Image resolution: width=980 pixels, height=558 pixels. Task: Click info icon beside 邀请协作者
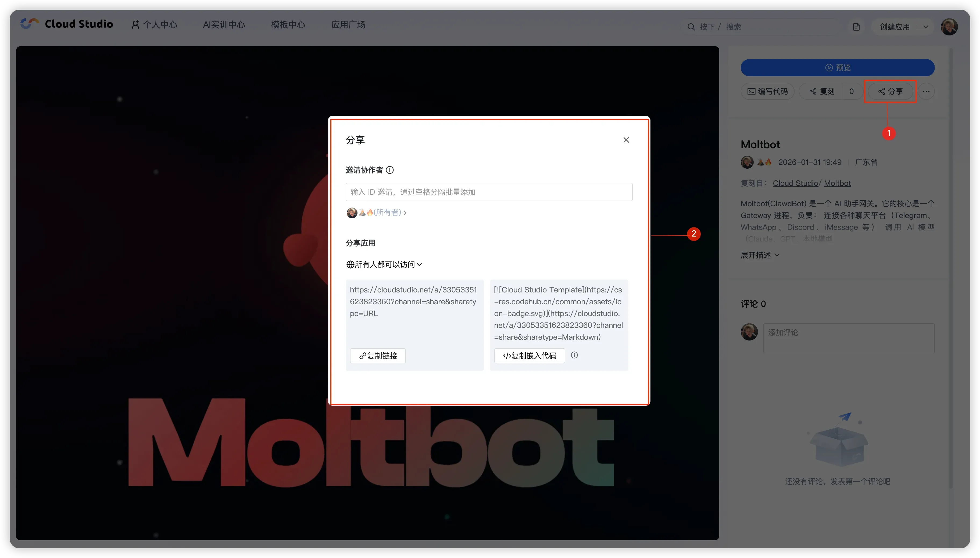coord(390,170)
